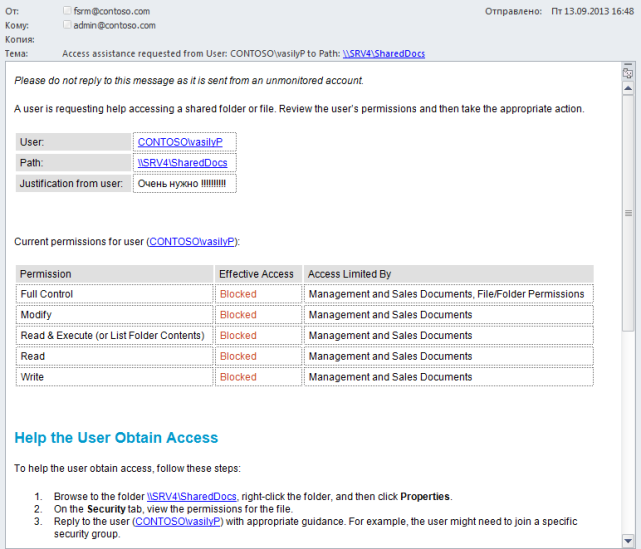Viewport: 641px width, 549px height.
Task: Click the Permission column header
Action: coord(114,274)
